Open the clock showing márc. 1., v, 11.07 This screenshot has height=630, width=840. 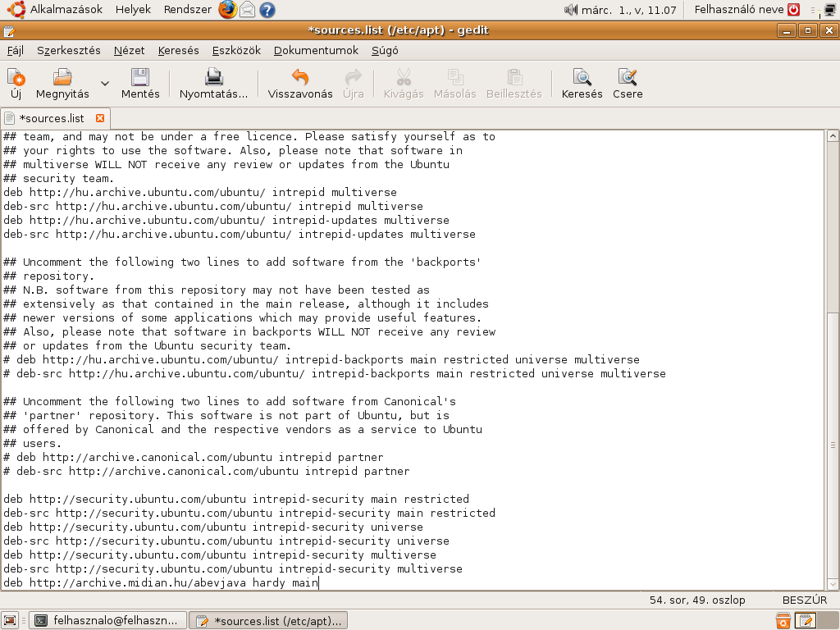(629, 10)
